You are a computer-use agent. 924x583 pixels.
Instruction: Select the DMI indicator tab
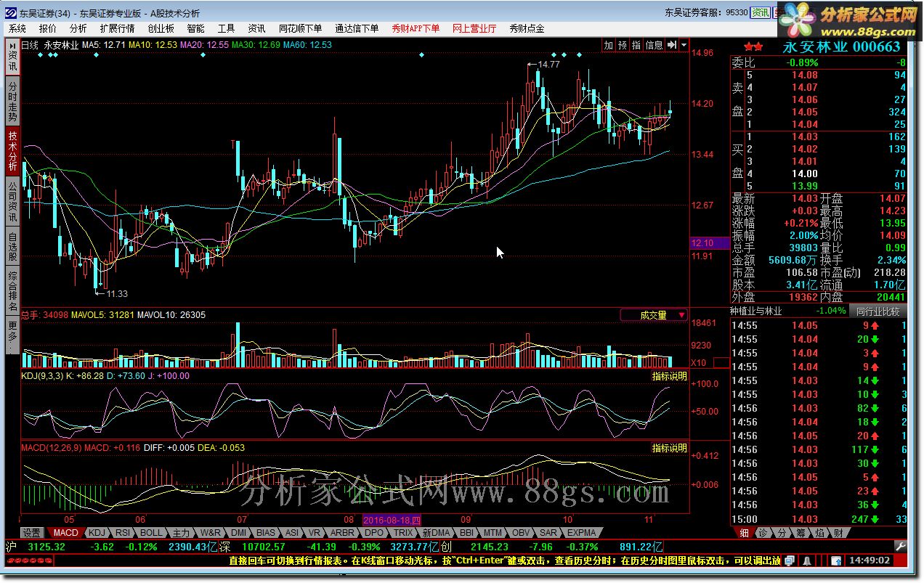pyautogui.click(x=239, y=533)
